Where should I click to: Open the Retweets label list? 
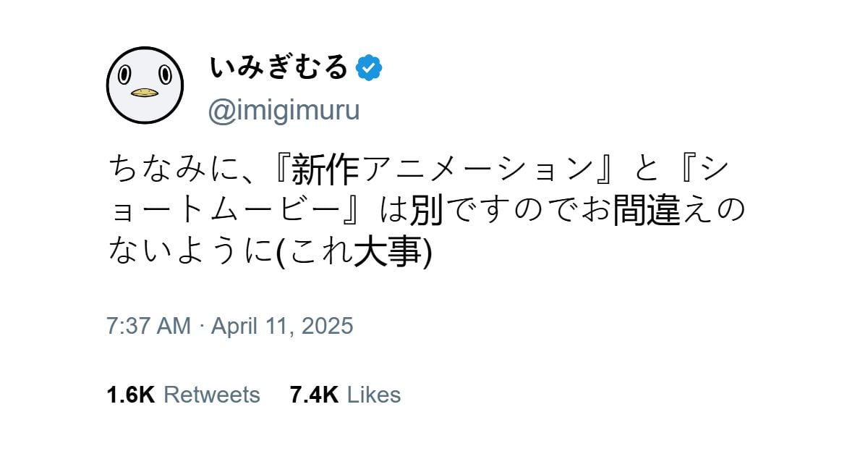pos(212,395)
